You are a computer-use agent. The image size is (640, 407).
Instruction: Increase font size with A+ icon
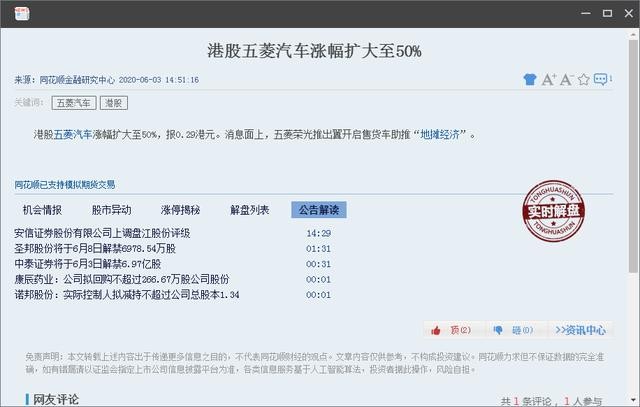[x=549, y=79]
